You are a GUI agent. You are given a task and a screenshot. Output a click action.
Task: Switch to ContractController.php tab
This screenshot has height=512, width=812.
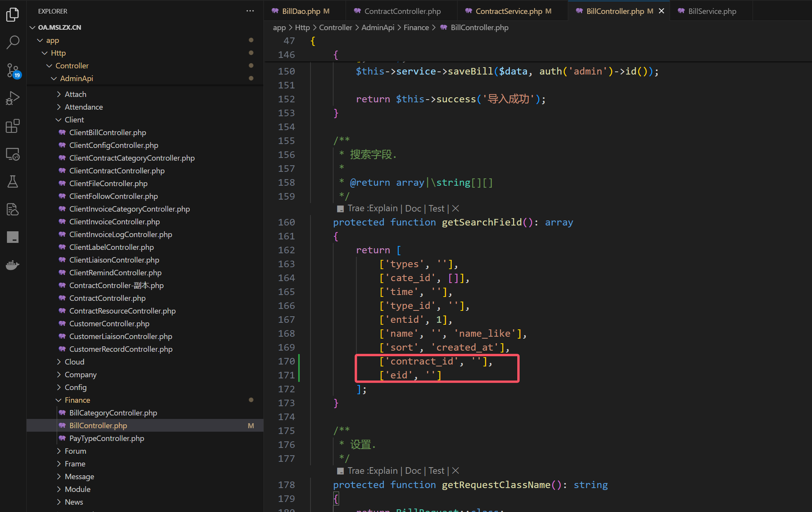click(402, 11)
